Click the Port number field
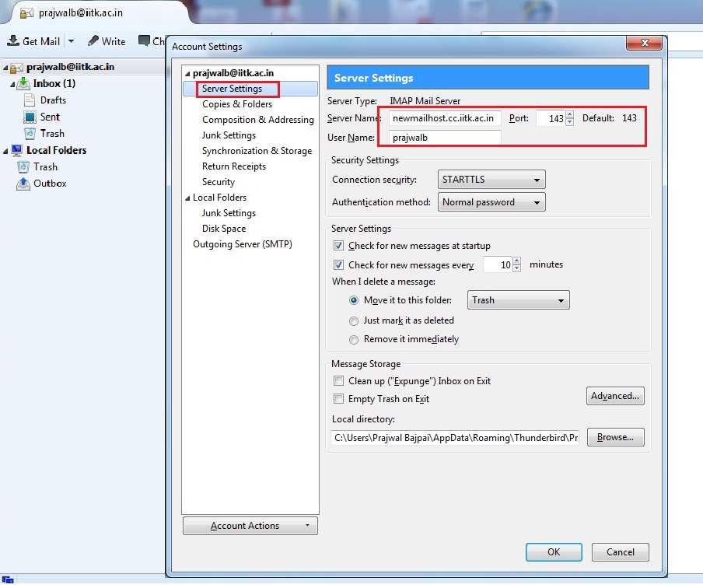Screen dimensions: 703x588 551,118
